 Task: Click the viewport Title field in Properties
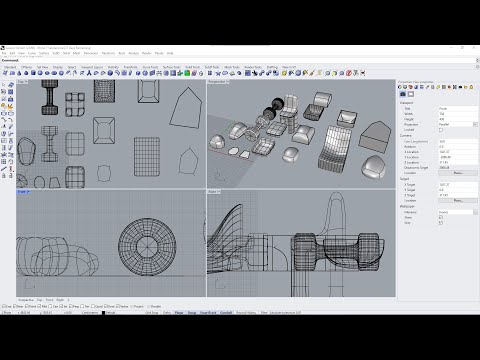(458, 109)
